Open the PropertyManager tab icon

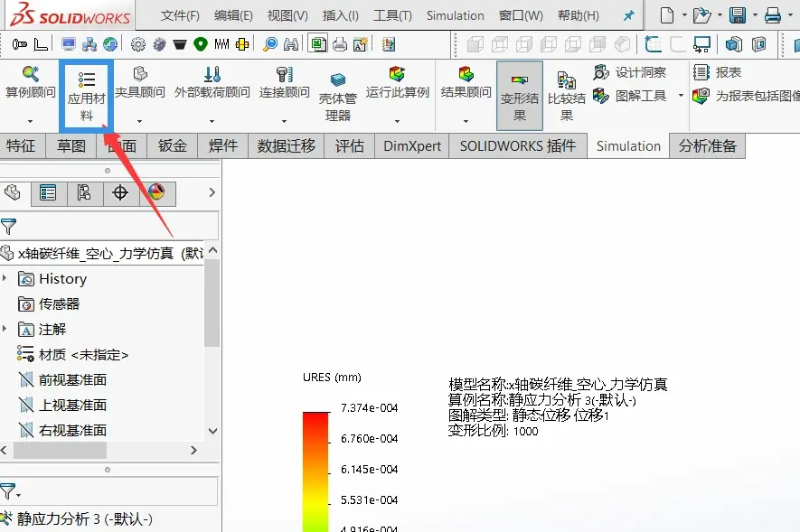(49, 193)
